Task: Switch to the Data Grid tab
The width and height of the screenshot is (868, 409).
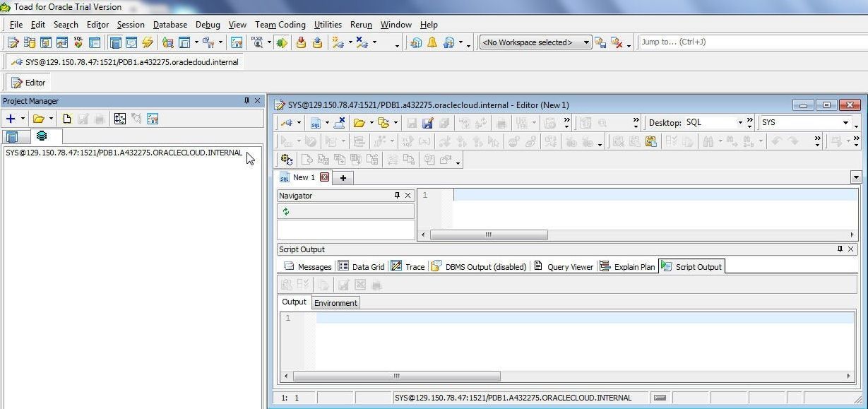Action: 361,266
